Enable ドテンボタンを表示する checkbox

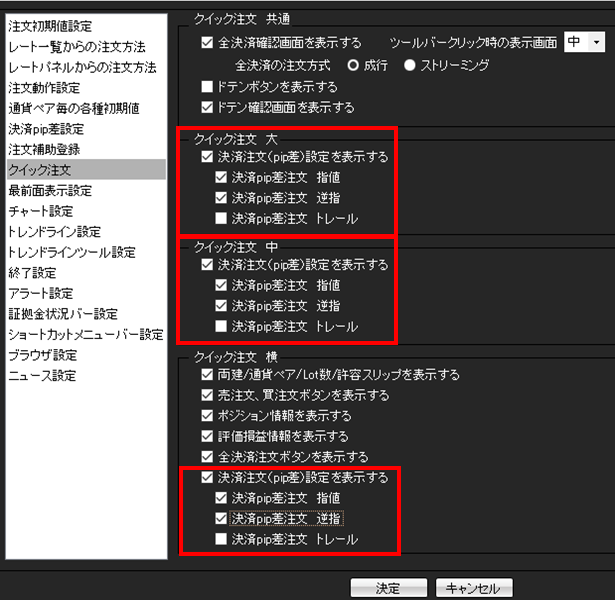(x=207, y=86)
